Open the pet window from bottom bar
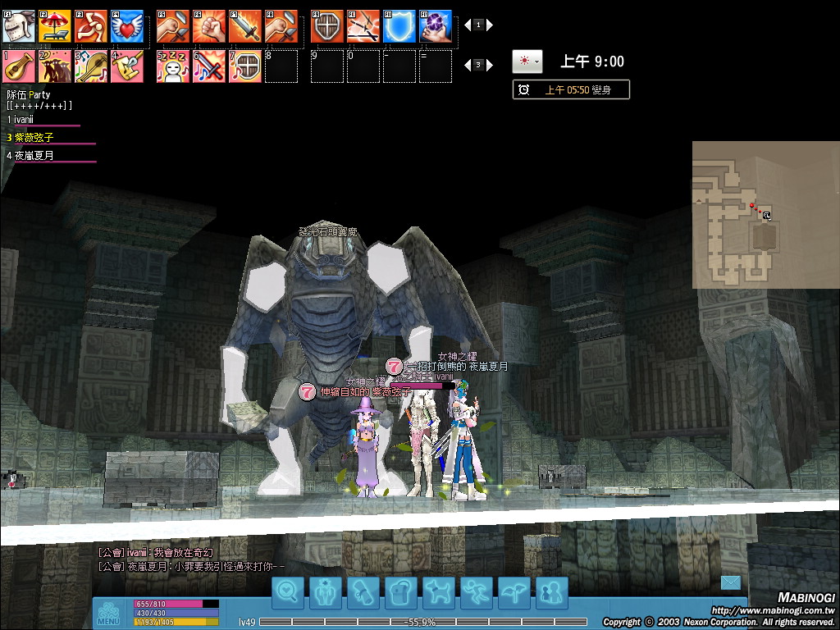This screenshot has width=840, height=630. click(x=439, y=592)
